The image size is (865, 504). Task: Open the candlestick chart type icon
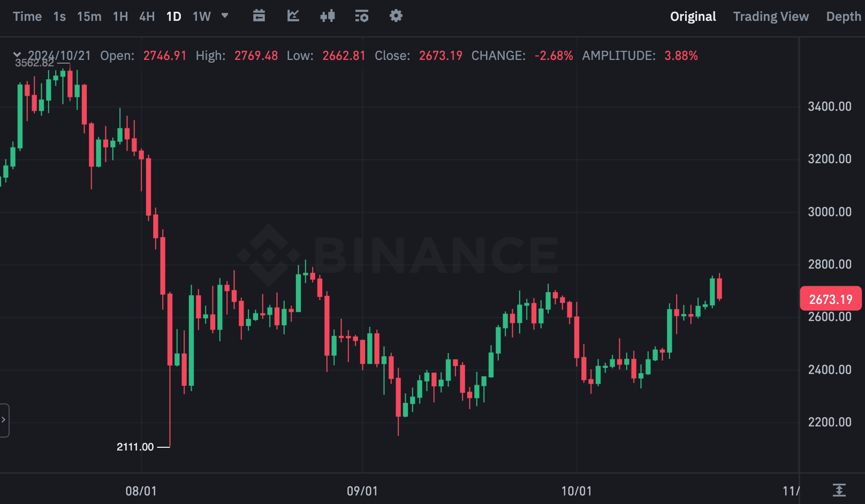coord(328,16)
